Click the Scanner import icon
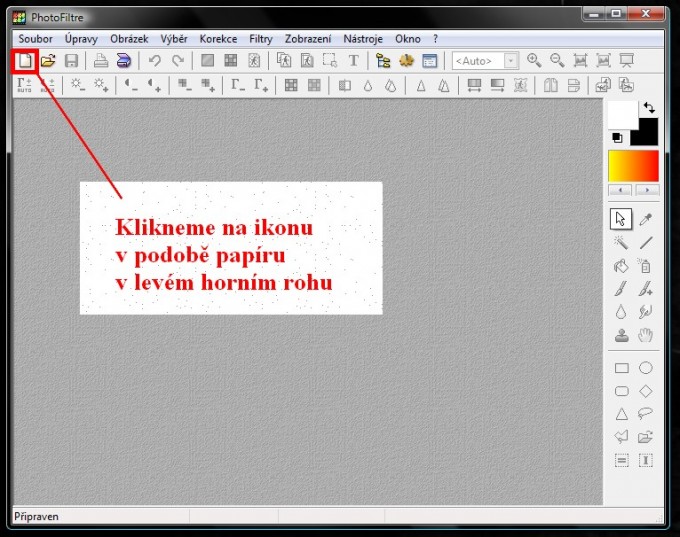The width and height of the screenshot is (680, 537). (x=124, y=61)
